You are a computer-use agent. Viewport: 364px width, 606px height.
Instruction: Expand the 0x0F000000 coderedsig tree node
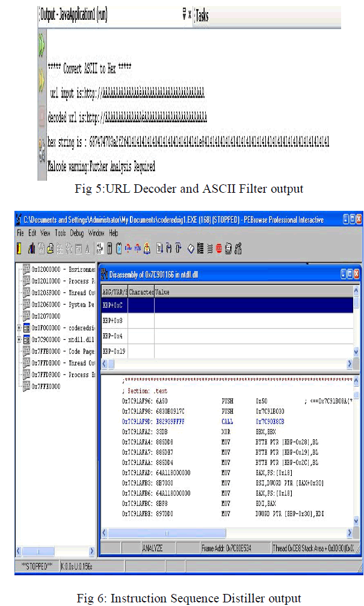point(19,328)
